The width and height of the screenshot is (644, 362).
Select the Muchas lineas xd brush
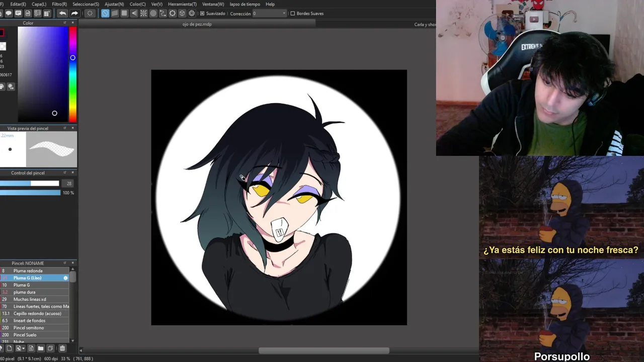[34, 299]
